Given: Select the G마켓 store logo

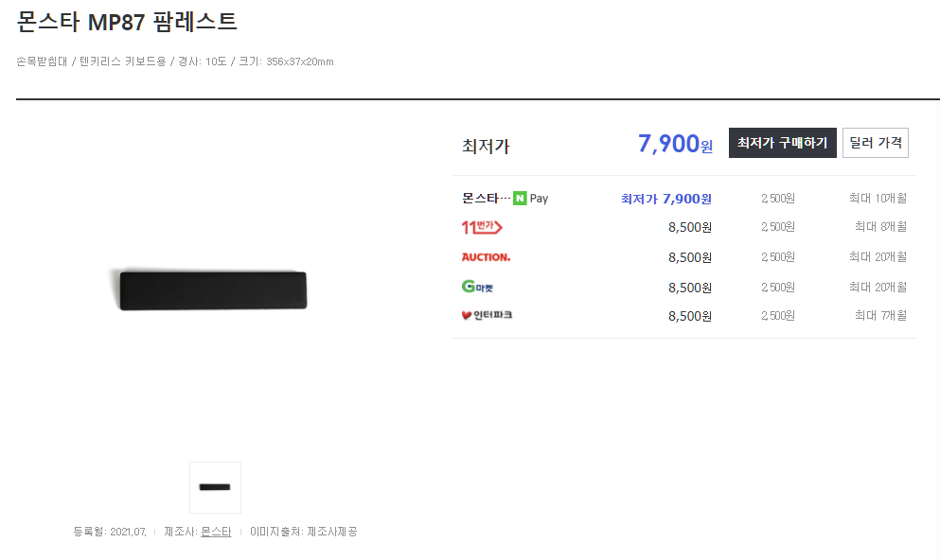Looking at the screenshot, I should click(x=477, y=287).
